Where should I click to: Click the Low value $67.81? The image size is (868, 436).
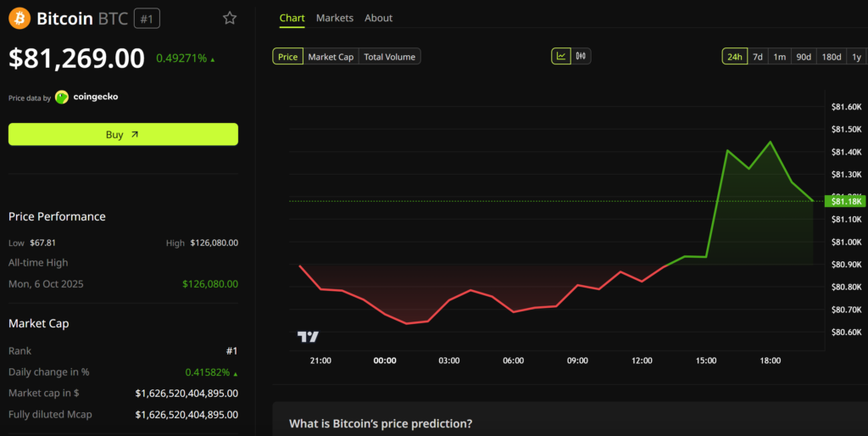click(42, 243)
